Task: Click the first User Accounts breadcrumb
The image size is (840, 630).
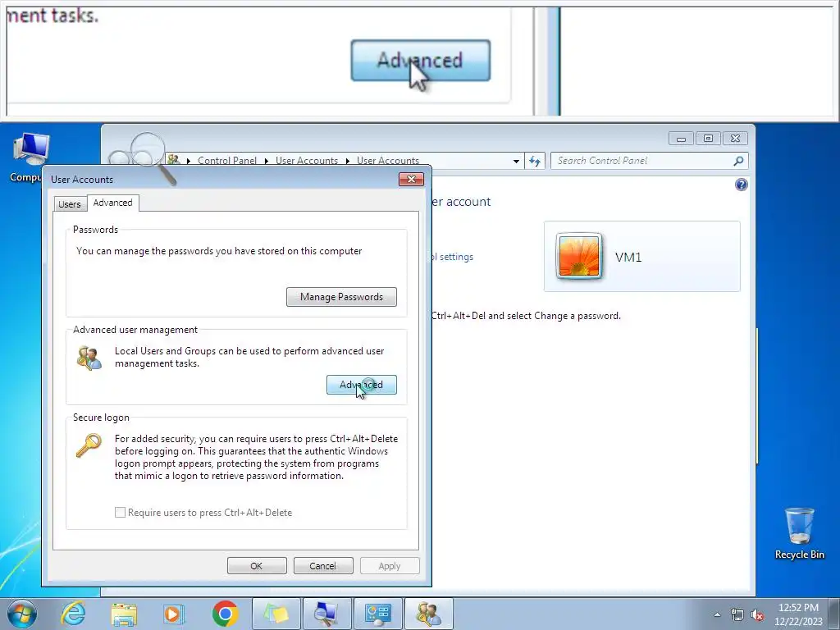Action: coord(307,160)
